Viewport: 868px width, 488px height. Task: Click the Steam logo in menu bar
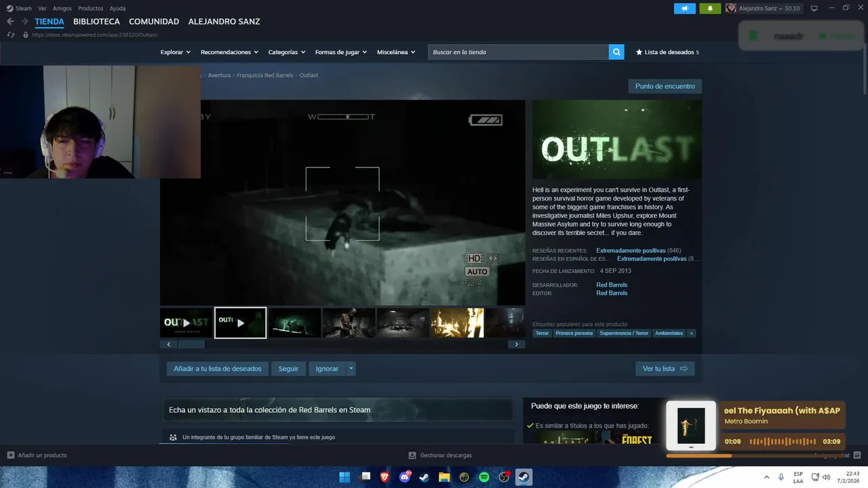coord(9,8)
